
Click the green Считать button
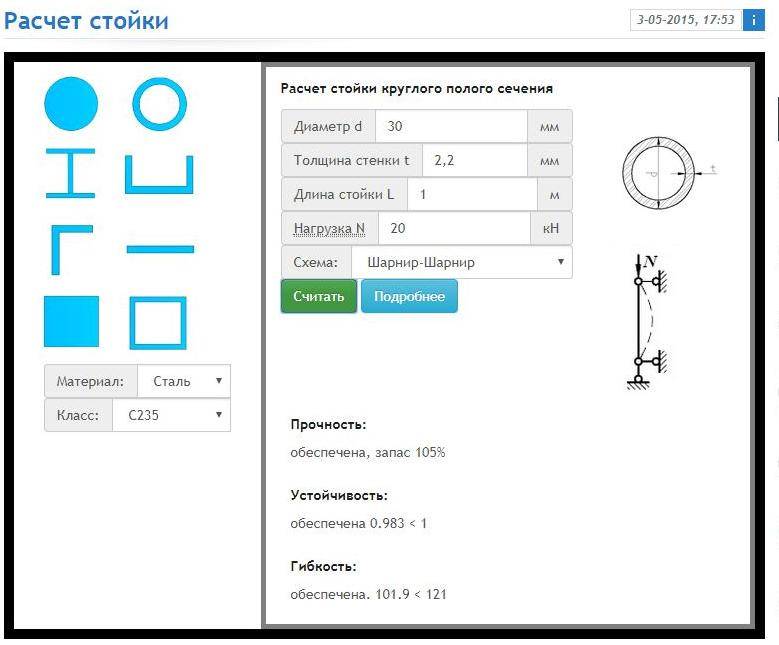tap(319, 296)
